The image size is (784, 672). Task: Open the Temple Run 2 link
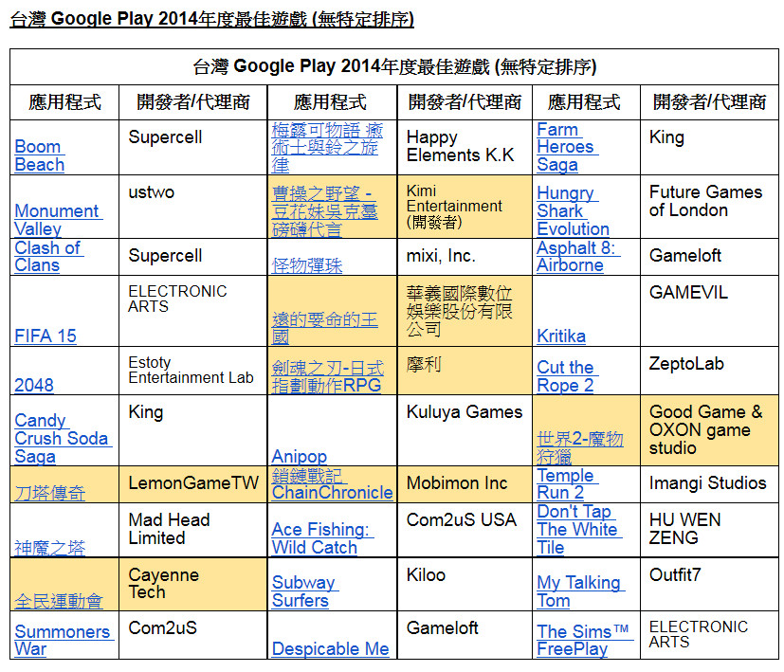[x=568, y=484]
